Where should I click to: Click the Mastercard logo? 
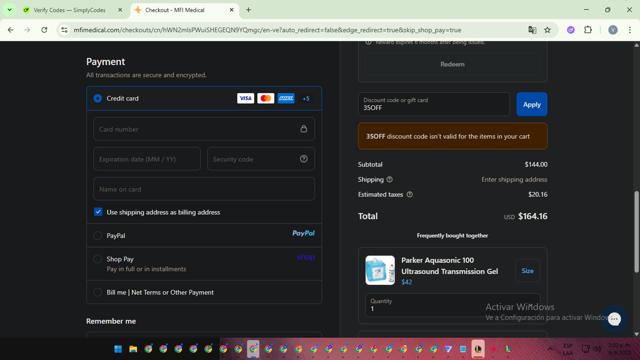click(x=266, y=98)
